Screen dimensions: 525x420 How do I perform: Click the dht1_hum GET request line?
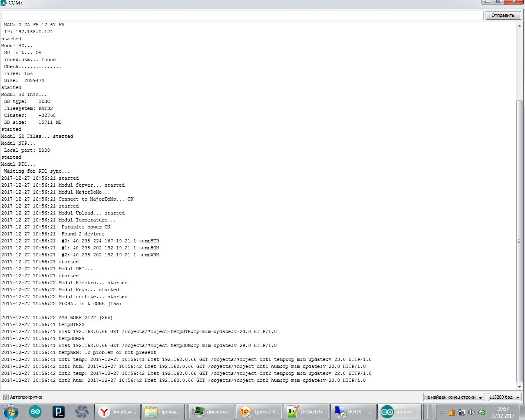tap(184, 366)
